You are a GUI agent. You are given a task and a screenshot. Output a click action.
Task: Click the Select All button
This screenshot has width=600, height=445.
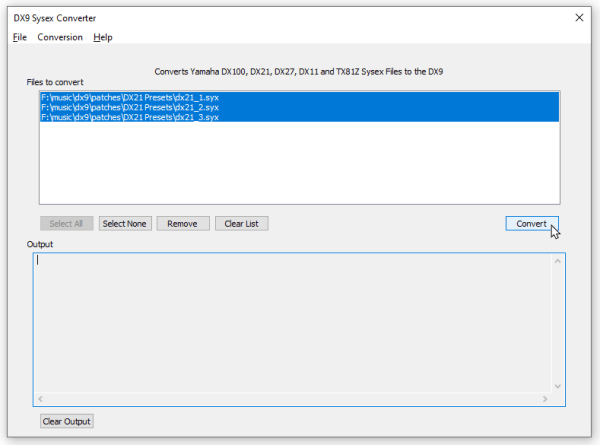coord(66,223)
